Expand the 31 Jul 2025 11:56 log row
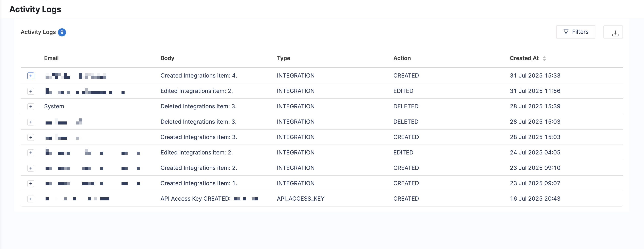This screenshot has width=644, height=249. click(x=31, y=91)
